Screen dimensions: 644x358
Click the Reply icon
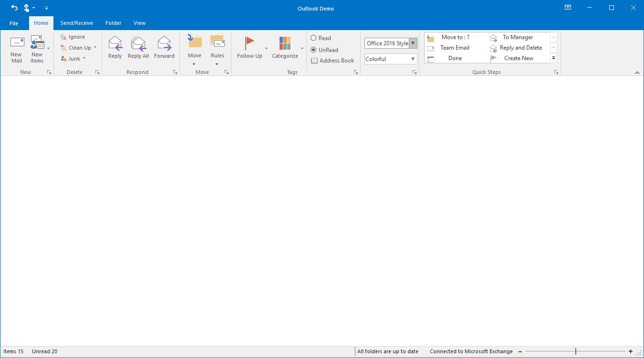[x=115, y=43]
